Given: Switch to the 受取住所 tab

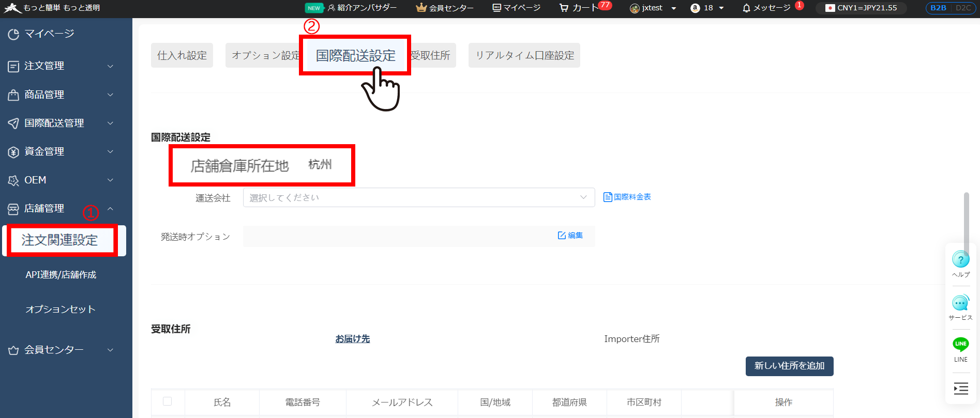Looking at the screenshot, I should tap(431, 55).
